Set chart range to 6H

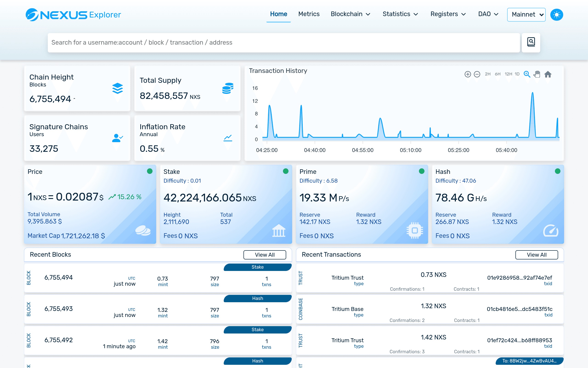coord(498,74)
